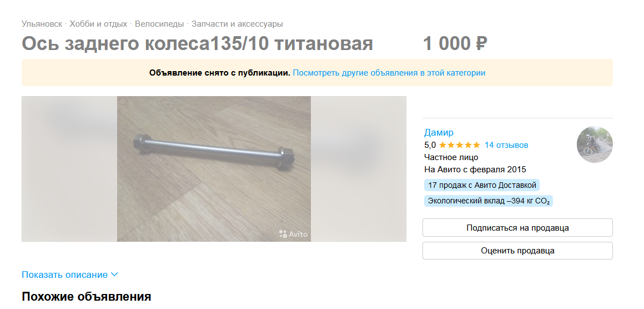
Task: Open seller Дамир's profile
Action: [x=439, y=132]
